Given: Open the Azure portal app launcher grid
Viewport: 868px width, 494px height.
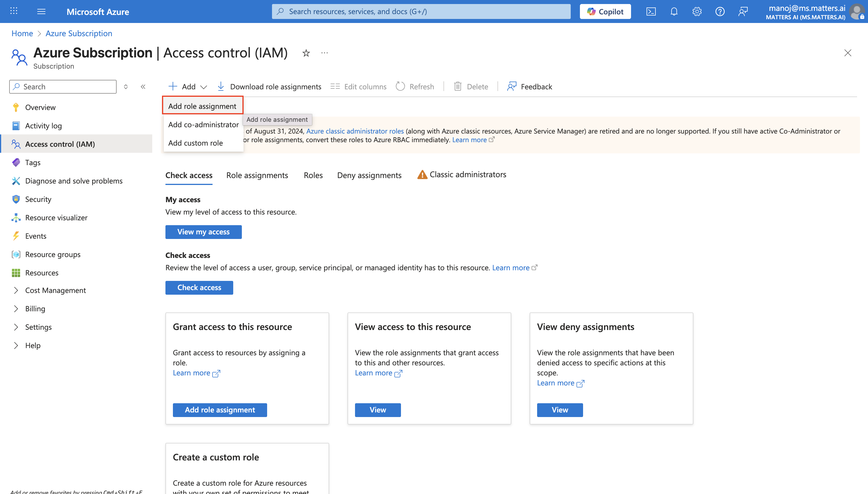Looking at the screenshot, I should coord(14,11).
